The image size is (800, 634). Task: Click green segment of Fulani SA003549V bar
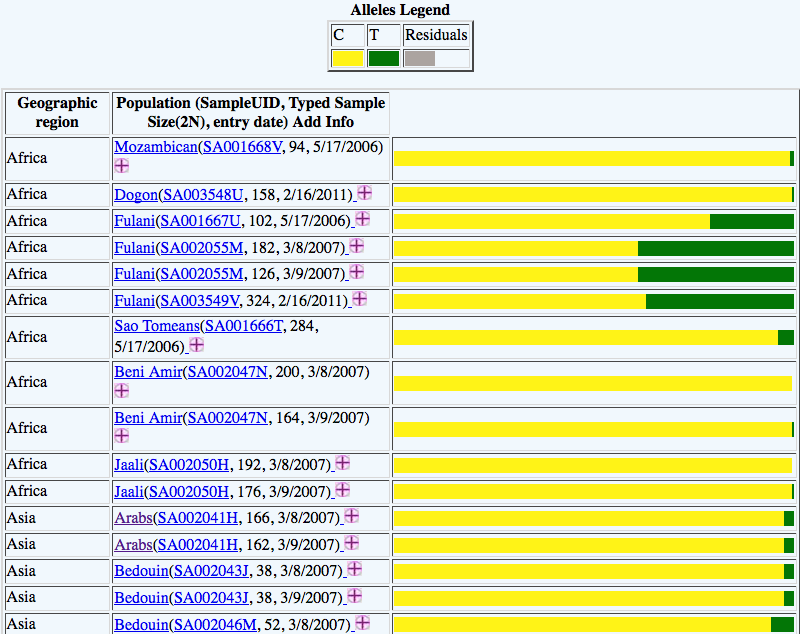click(x=719, y=301)
